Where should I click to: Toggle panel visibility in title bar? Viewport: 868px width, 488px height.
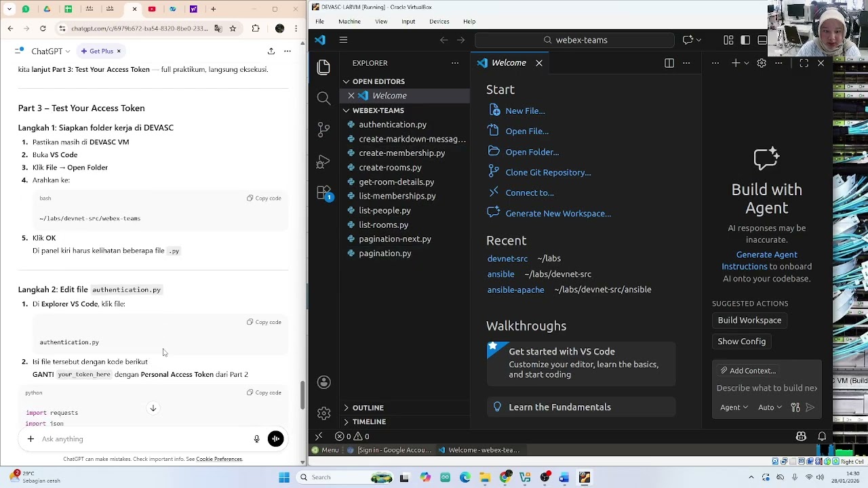click(762, 40)
